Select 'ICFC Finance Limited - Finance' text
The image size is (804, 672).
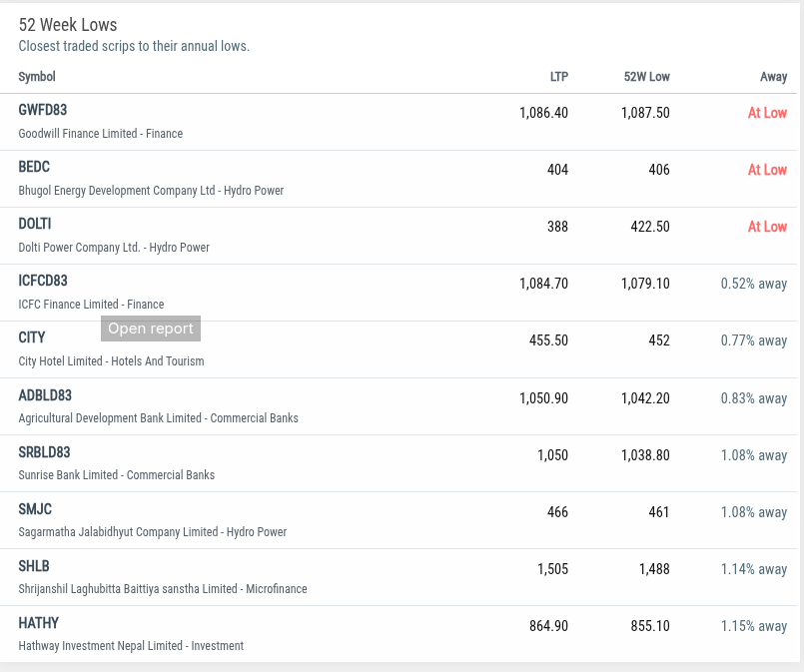point(91,305)
